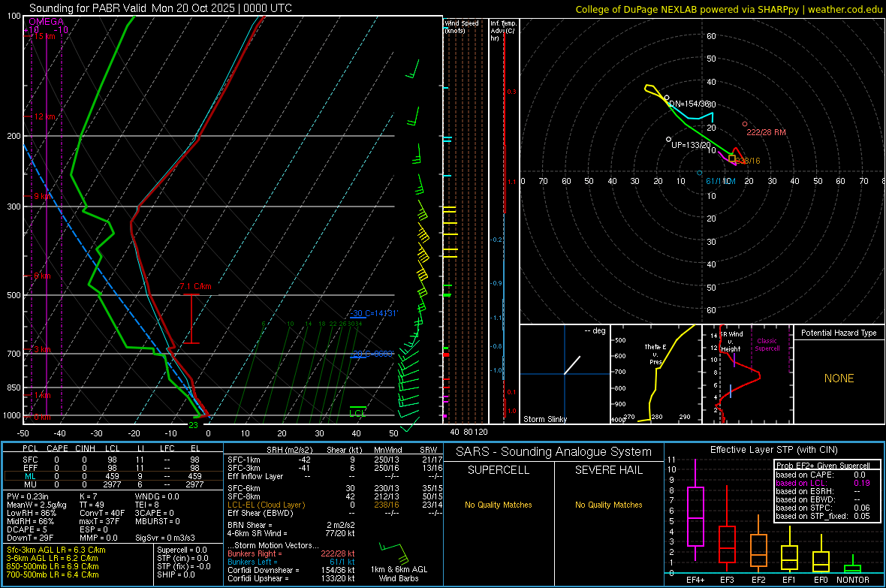Click the UP=133/20 Corfidi vector label
Image resolution: width=886 pixels, height=588 pixels.
[x=691, y=145]
